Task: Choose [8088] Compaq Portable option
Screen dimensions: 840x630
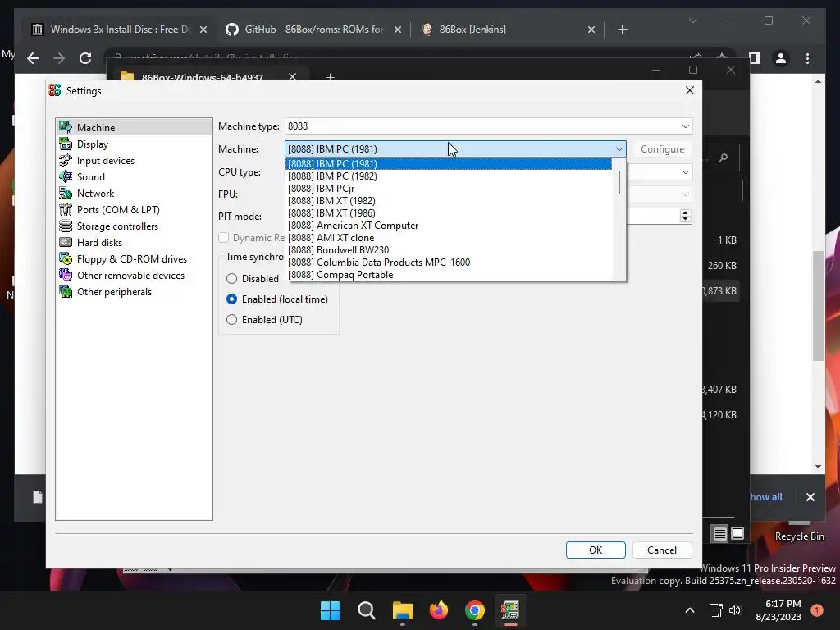Action: point(449,274)
